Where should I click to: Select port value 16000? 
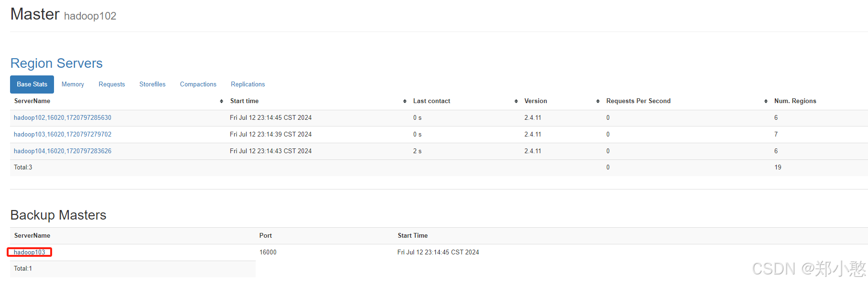[x=268, y=252]
